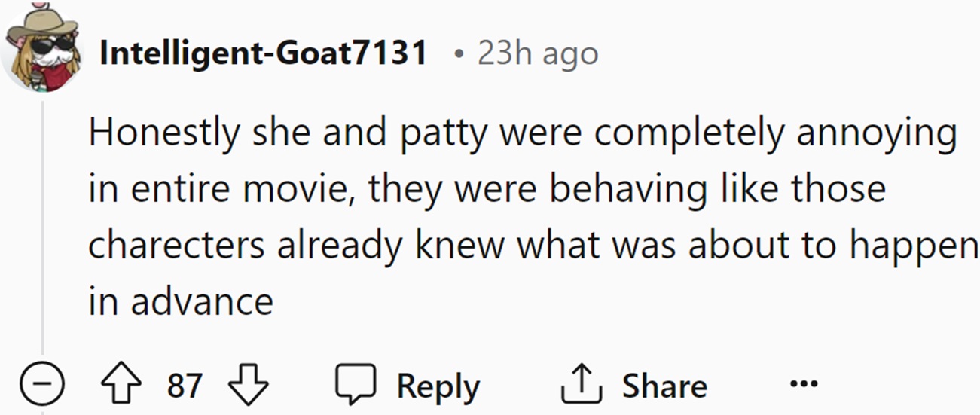Click the '23h ago' timestamp
980x415 pixels.
[538, 53]
